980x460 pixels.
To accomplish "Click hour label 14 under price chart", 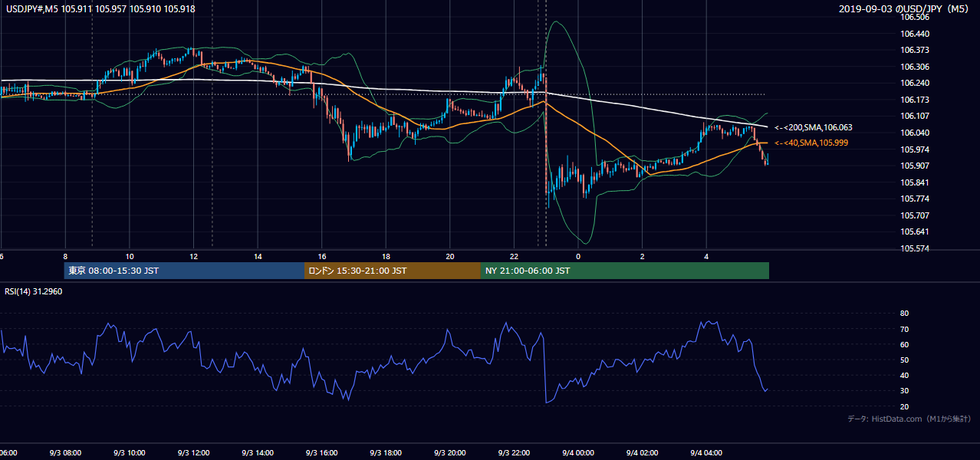I will (258, 256).
